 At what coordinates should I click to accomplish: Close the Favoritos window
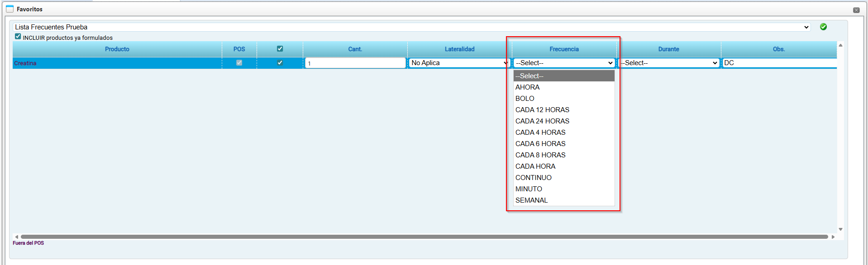[x=856, y=10]
